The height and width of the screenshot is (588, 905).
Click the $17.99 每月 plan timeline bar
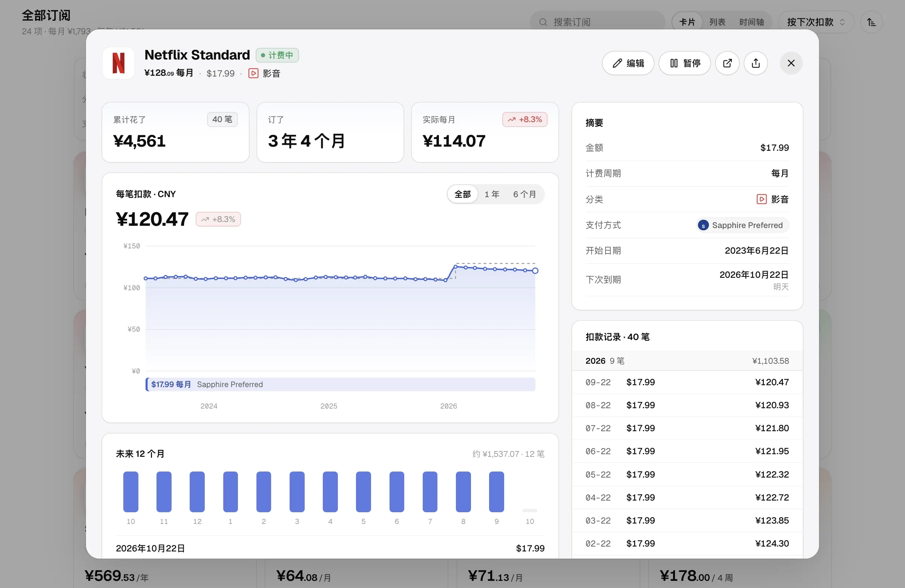[341, 385]
